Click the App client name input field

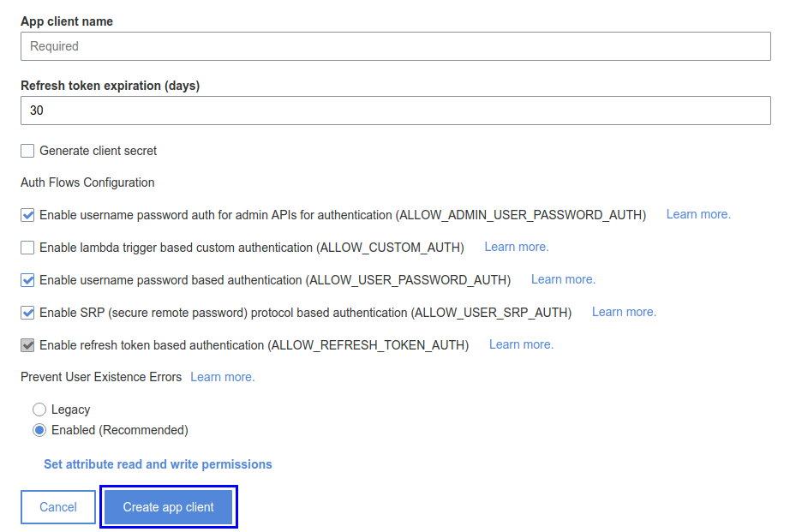(x=396, y=46)
